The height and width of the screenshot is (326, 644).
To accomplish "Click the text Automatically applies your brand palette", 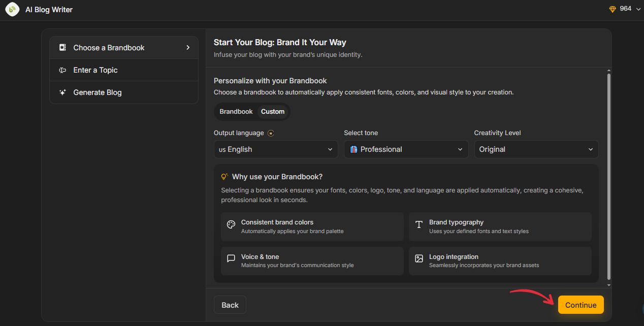I will click(x=293, y=232).
